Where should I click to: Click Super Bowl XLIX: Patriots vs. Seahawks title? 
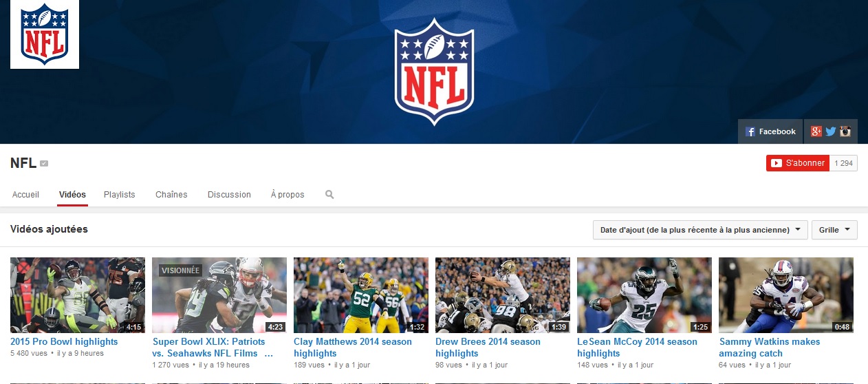[213, 348]
